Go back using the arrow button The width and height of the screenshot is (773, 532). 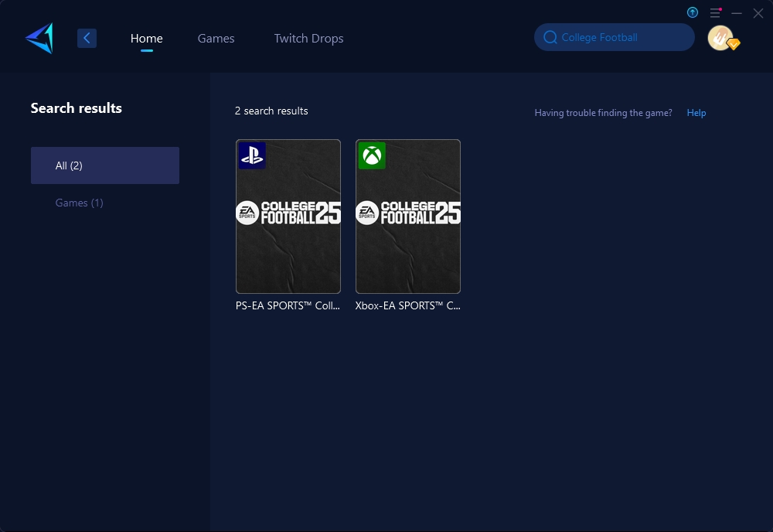87,38
